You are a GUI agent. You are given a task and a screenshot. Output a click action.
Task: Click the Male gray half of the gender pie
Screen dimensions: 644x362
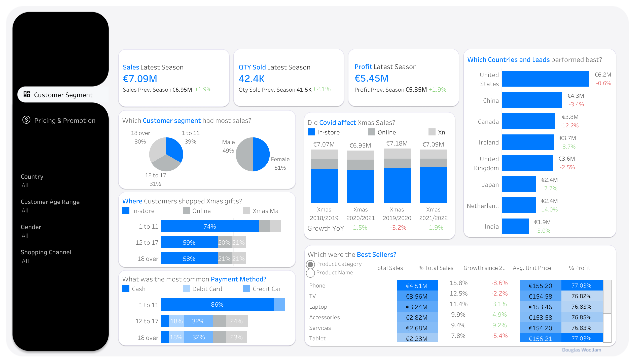pyautogui.click(x=244, y=154)
